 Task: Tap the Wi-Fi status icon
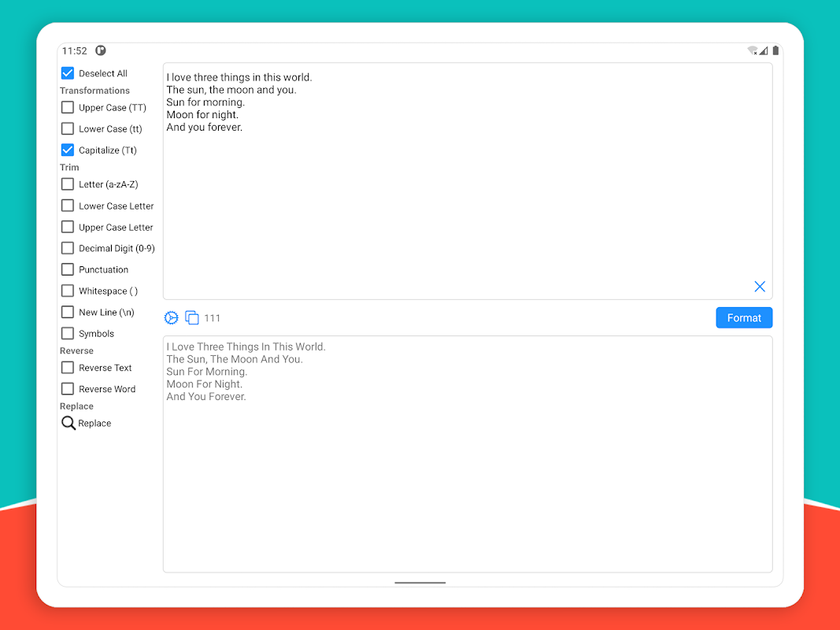pos(752,50)
